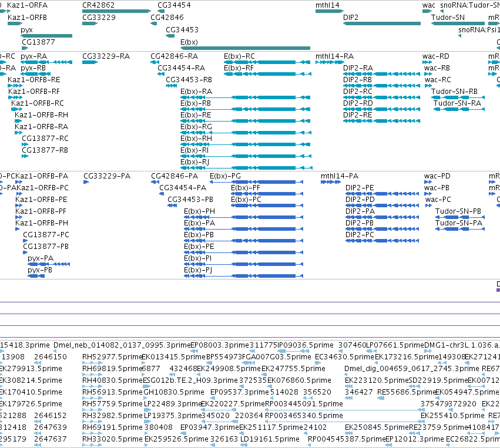The height and width of the screenshot is (448, 500).
Task: Click protein DIP2-PE label
Action: pos(360,188)
